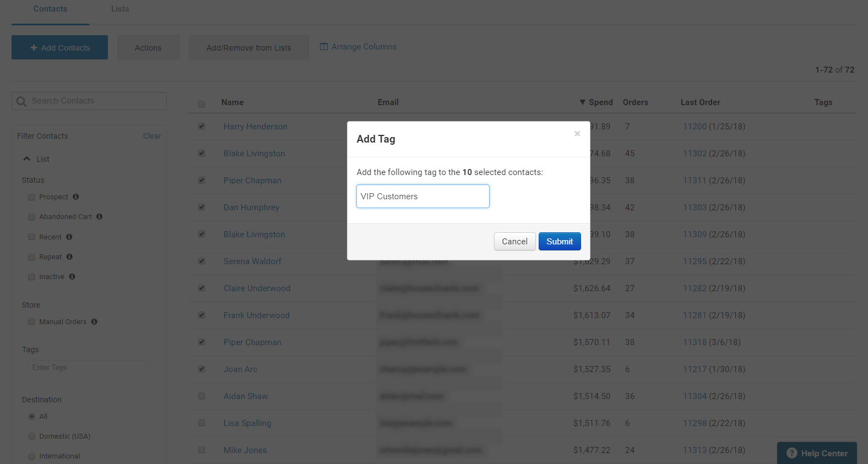Open Arrange Columns link
This screenshot has width=868, height=464.
[364, 47]
